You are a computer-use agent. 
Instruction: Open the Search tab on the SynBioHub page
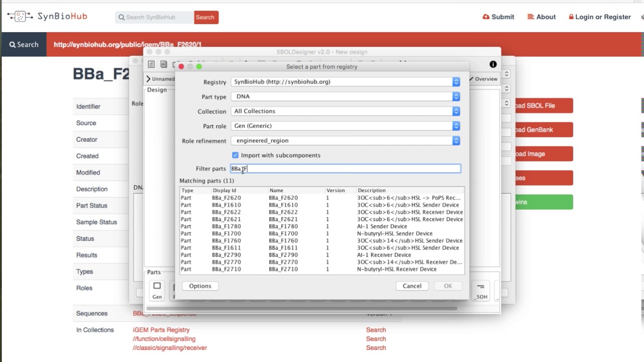click(x=24, y=44)
